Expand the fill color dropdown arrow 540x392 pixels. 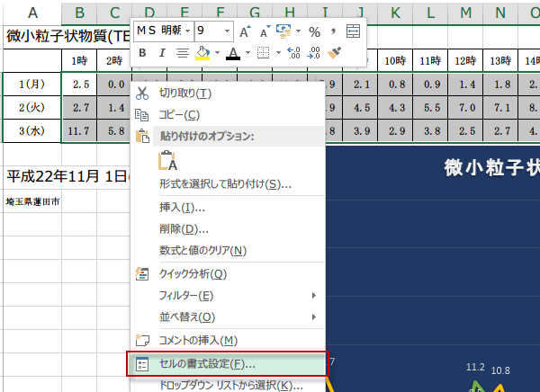coord(217,53)
